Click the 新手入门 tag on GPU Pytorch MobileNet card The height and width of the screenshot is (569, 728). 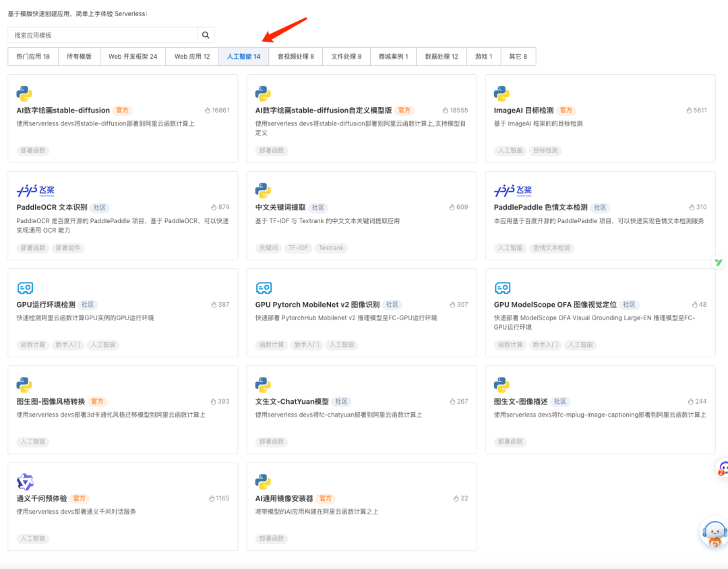[307, 345]
